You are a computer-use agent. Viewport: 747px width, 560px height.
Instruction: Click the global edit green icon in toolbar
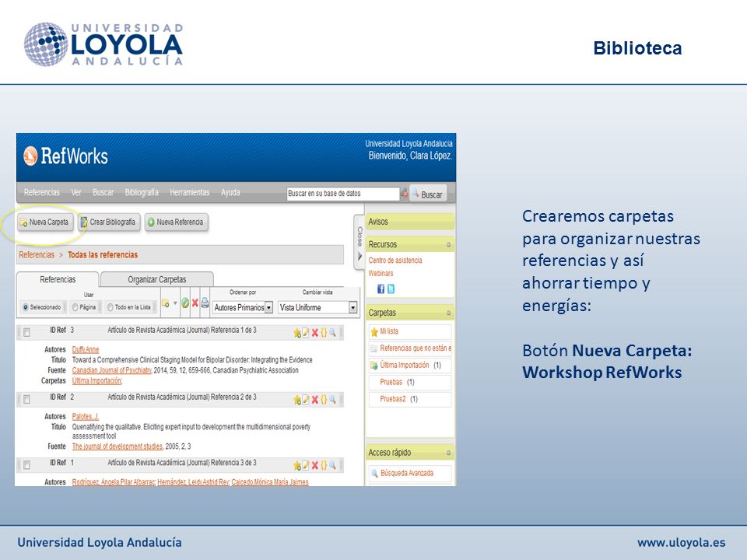[x=185, y=303]
